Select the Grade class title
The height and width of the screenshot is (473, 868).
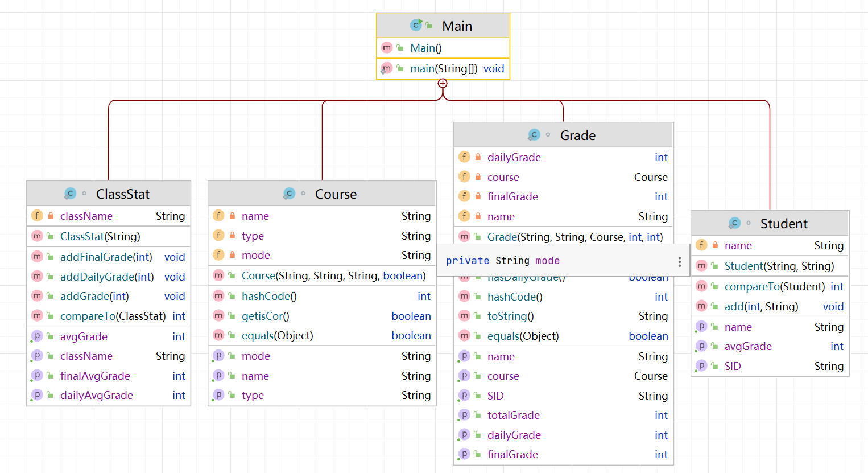coord(577,135)
